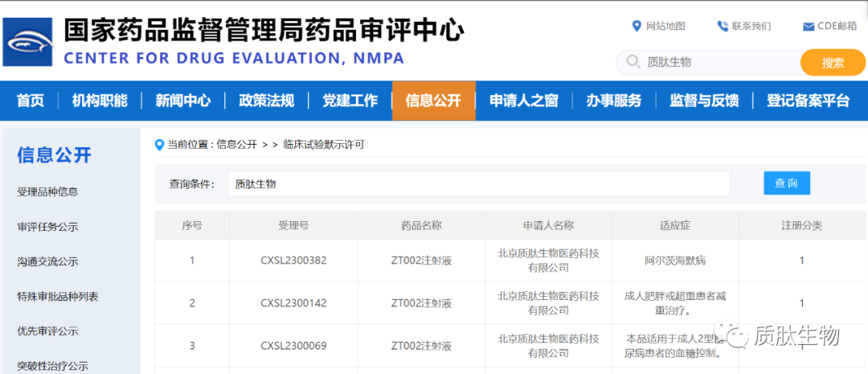This screenshot has width=868, height=374.
Task: Select 突破性治疗公示 in the sidebar
Action: click(53, 366)
